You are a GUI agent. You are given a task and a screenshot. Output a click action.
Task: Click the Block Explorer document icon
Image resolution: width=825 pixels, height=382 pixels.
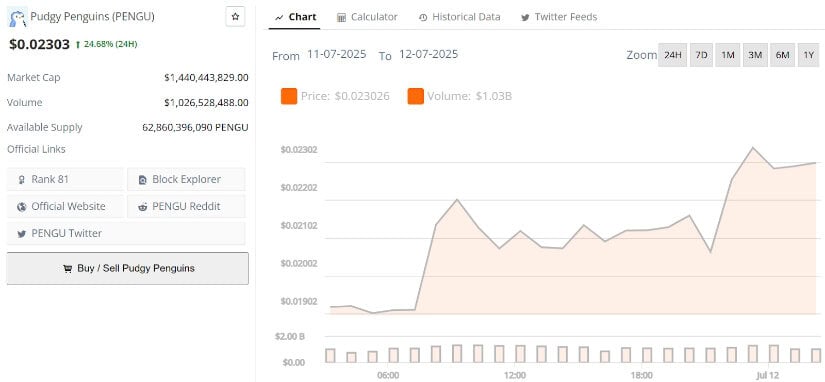pyautogui.click(x=143, y=180)
